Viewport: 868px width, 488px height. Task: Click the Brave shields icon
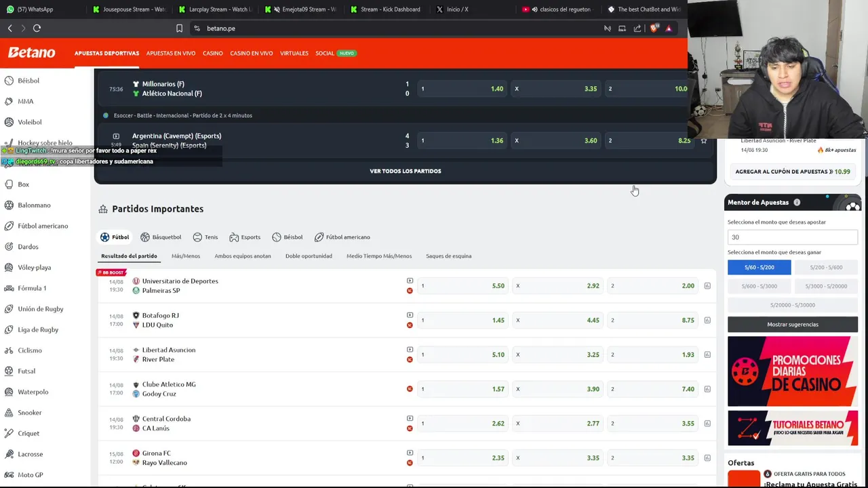[654, 28]
